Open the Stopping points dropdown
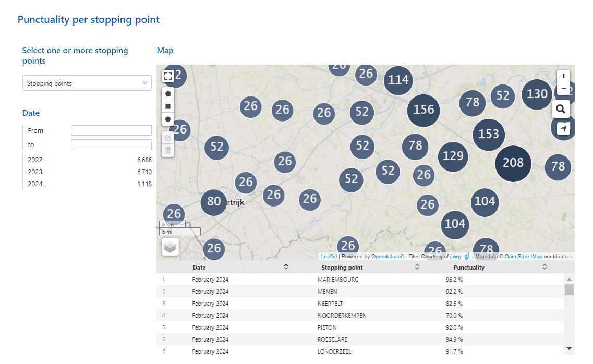Viewport: 593px width, 364px height. pos(87,83)
